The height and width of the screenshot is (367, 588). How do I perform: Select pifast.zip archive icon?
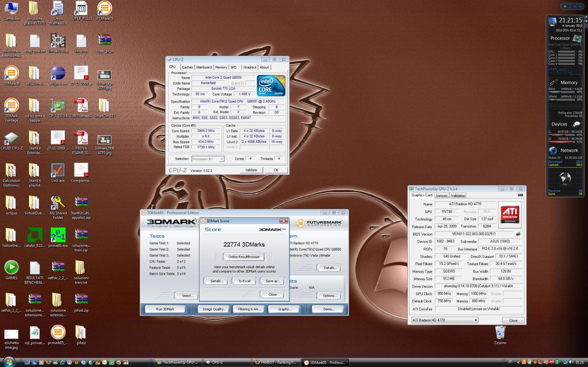81,302
